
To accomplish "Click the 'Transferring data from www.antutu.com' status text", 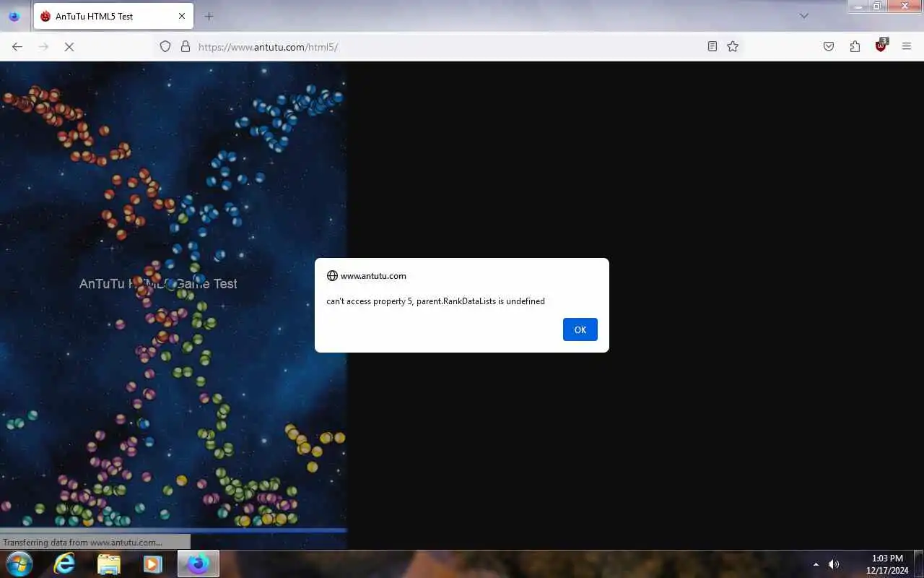I will pyautogui.click(x=82, y=542).
